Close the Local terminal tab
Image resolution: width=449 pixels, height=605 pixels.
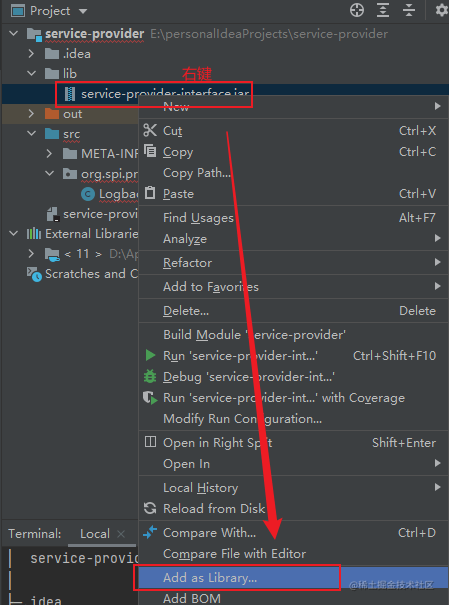(121, 534)
